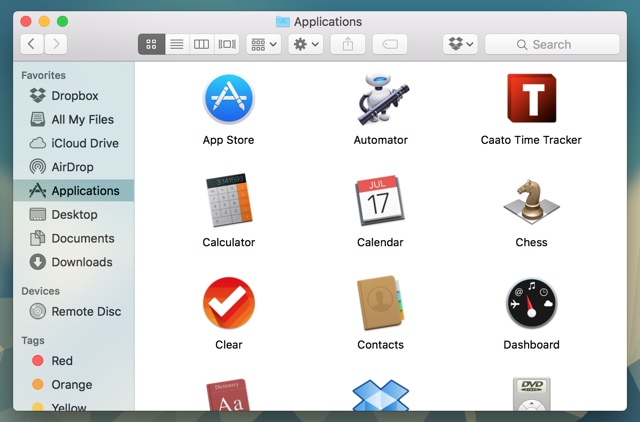
Task: Open the Contacts app icon
Action: point(380,303)
